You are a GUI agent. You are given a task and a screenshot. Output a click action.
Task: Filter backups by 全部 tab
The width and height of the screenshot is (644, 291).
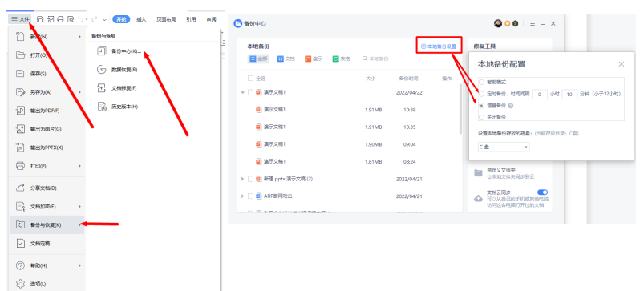click(x=259, y=59)
